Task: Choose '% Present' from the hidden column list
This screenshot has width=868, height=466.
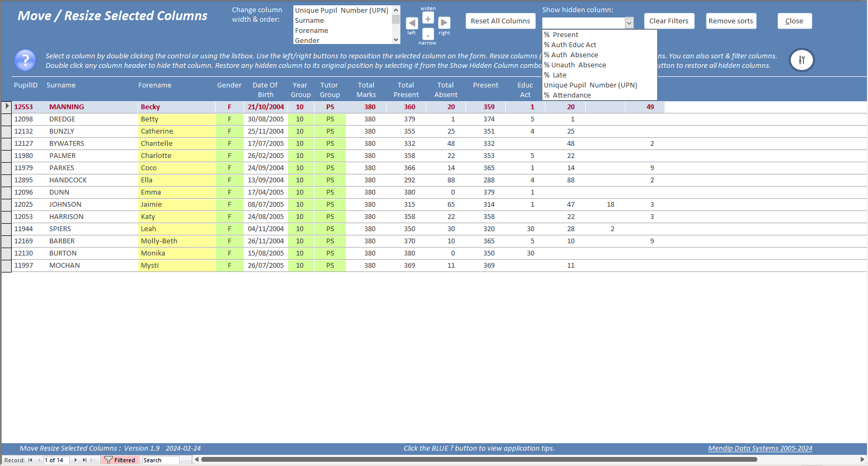Action: coord(599,35)
